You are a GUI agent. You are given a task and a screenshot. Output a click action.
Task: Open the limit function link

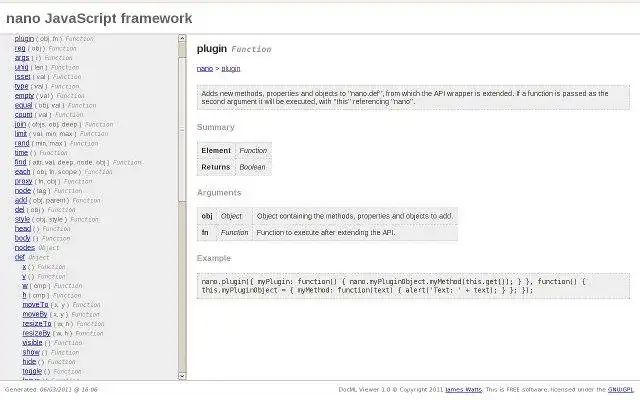pos(21,133)
